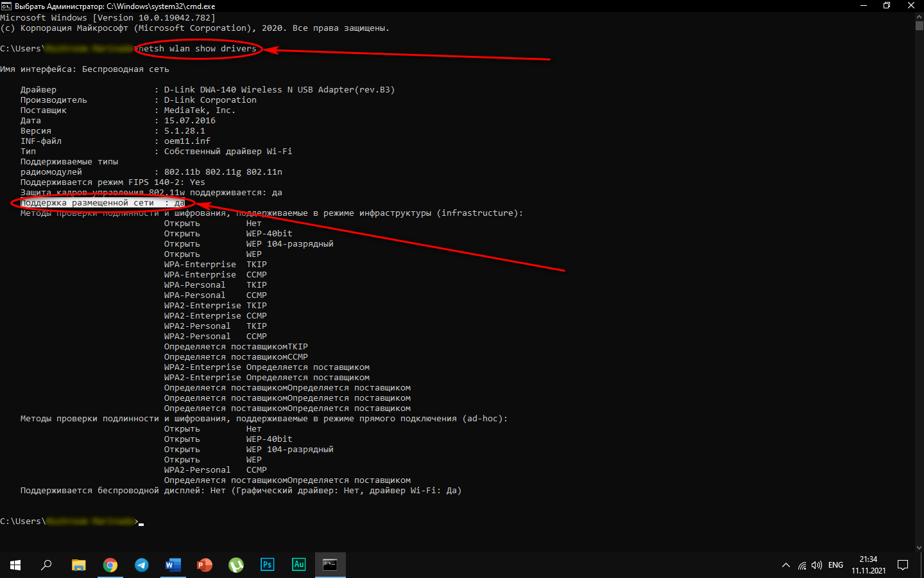Open the notification Action Center
The width and height of the screenshot is (924, 578).
[x=903, y=565]
